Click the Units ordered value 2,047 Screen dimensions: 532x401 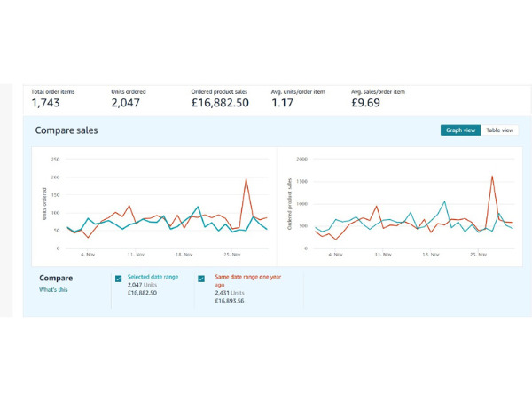[128, 103]
